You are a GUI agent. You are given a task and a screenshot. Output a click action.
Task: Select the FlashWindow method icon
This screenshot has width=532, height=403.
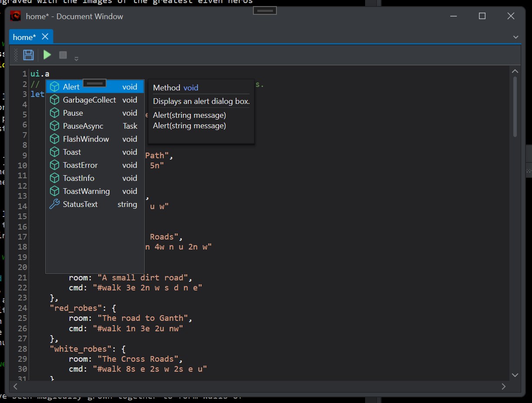click(x=54, y=139)
